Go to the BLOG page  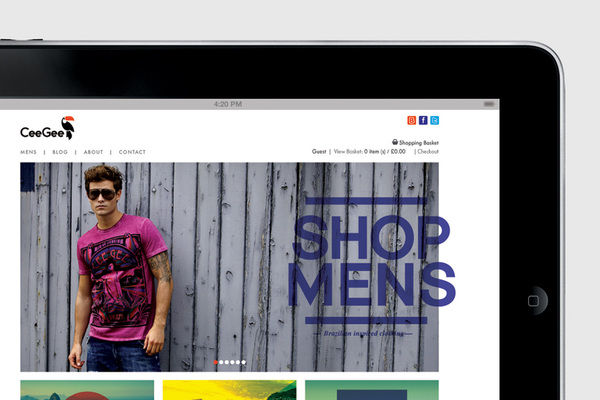tap(60, 152)
